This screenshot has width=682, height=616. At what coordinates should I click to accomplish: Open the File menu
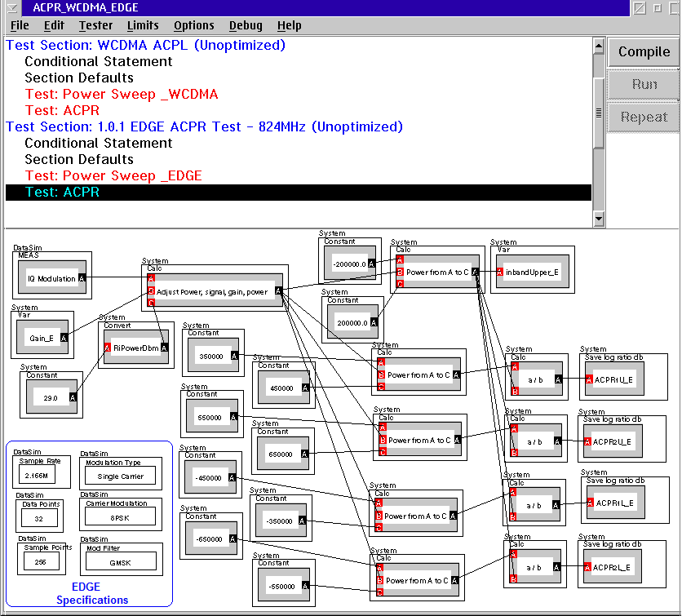[x=20, y=25]
